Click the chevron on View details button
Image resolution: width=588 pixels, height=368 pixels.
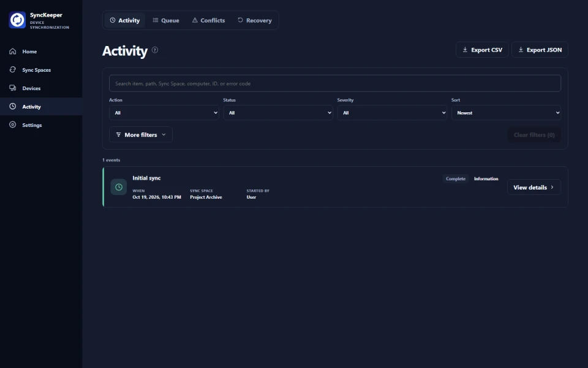click(x=552, y=187)
